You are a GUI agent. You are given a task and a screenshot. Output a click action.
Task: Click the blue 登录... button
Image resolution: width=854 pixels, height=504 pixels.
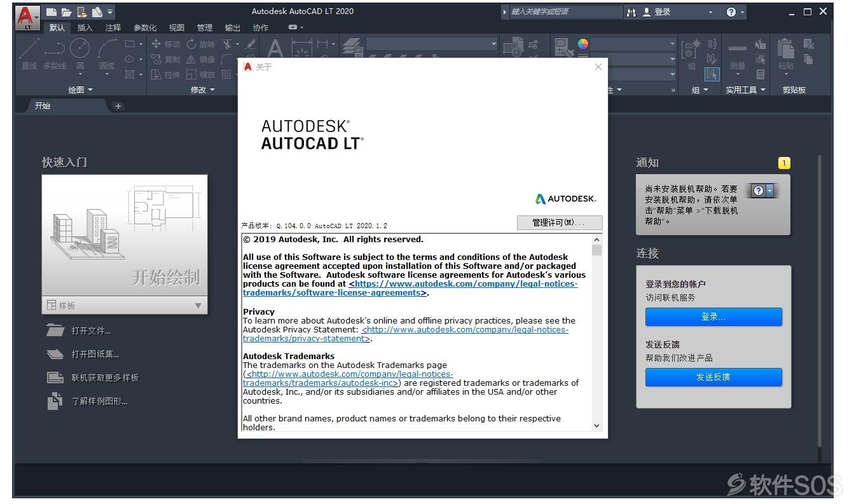point(713,317)
